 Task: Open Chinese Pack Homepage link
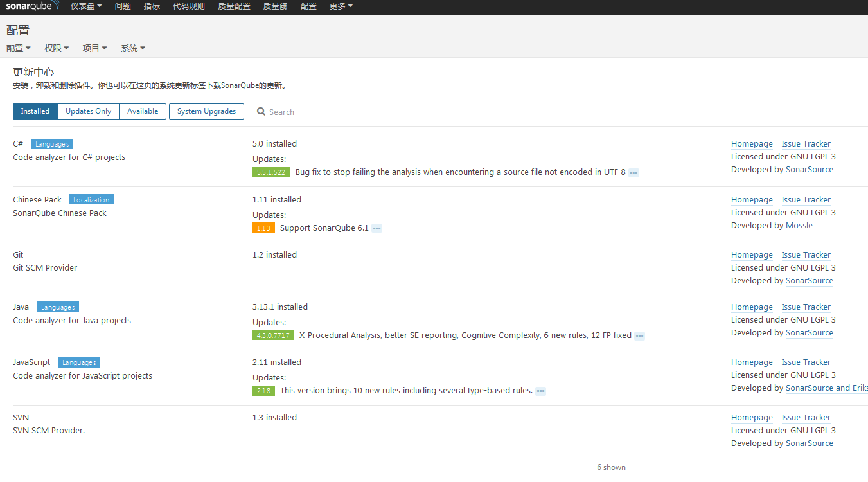(x=752, y=200)
